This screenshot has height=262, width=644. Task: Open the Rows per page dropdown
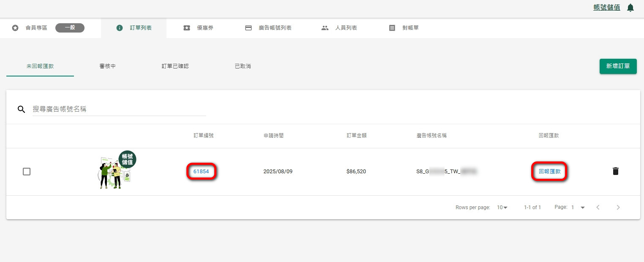coord(502,207)
